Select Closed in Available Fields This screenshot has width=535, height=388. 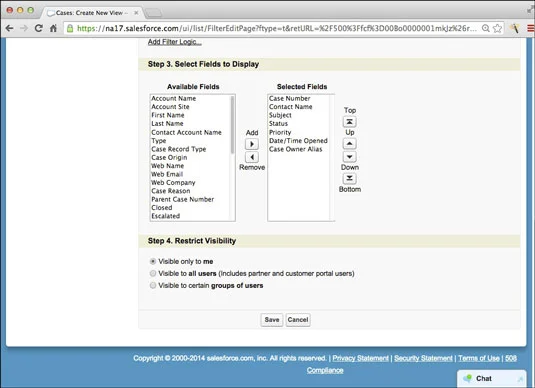click(x=162, y=207)
